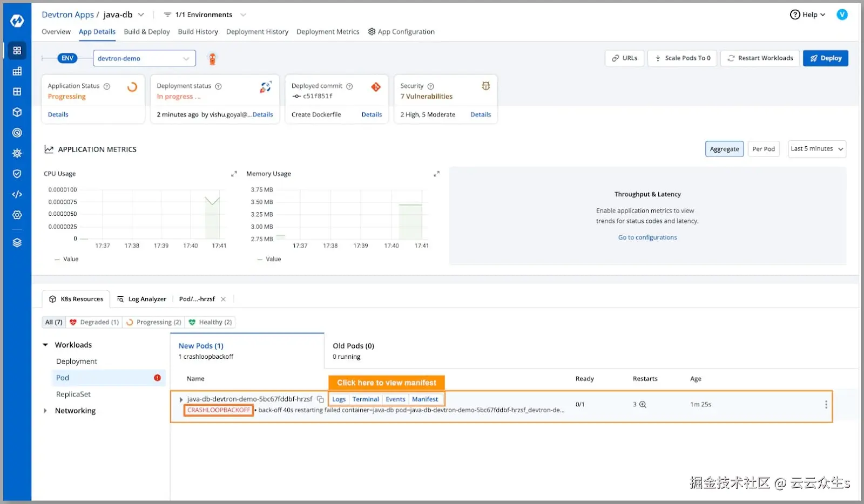
Task: Open the Logs link for the pod
Action: [339, 399]
